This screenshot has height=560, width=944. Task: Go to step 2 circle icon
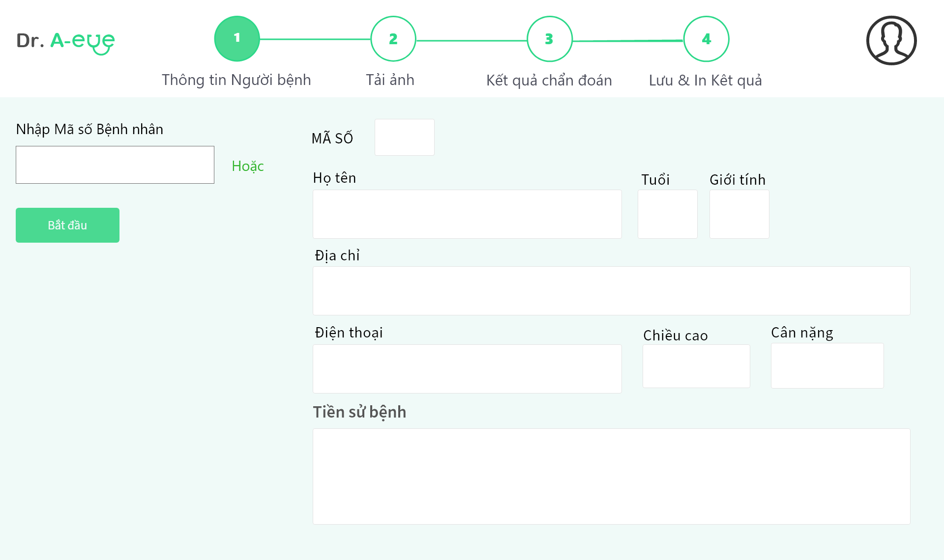[393, 39]
